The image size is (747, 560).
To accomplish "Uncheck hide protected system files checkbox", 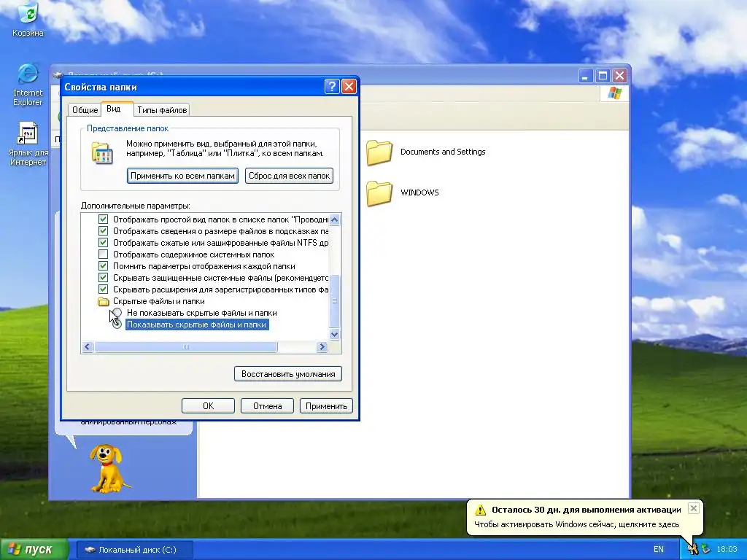I will pos(103,278).
